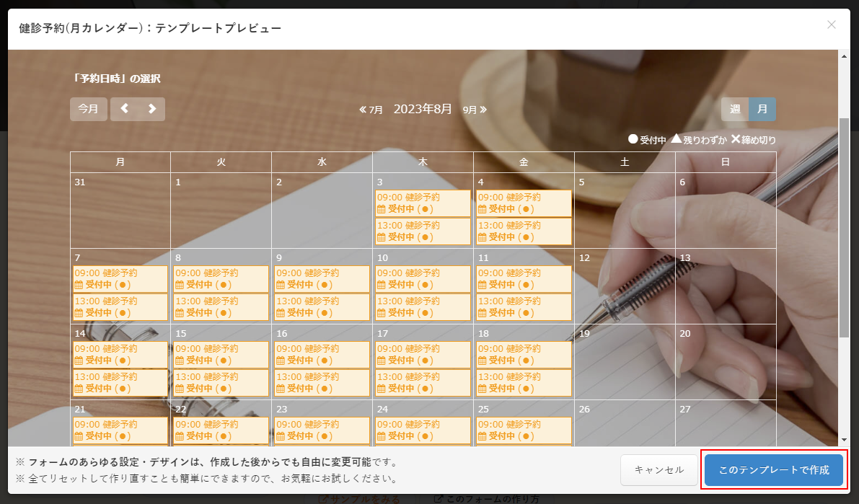Pick 13:00 slot on Friday the 18th
The height and width of the screenshot is (504, 859).
tap(524, 382)
